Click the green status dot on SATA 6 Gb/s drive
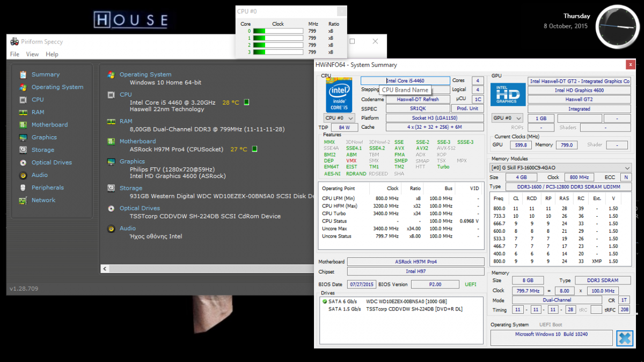 tap(325, 301)
